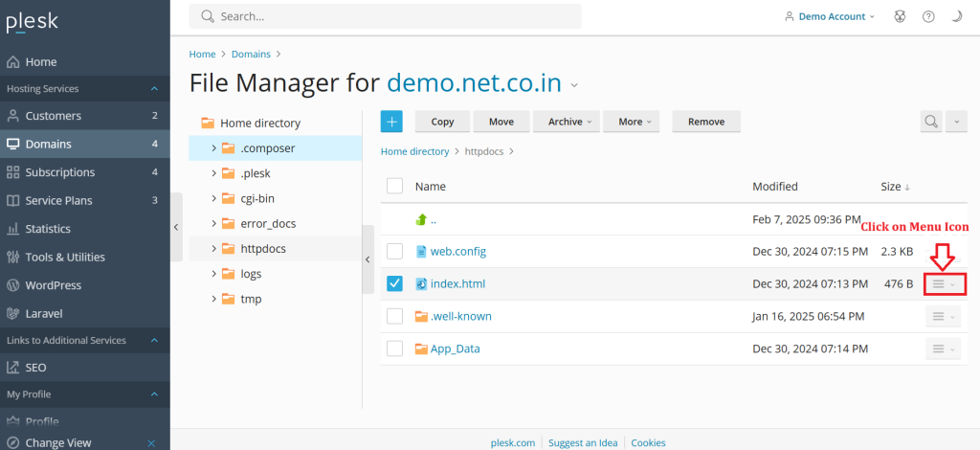Click Home directory path breadcrumb link
Viewport: 980px width, 450px height.
point(415,151)
